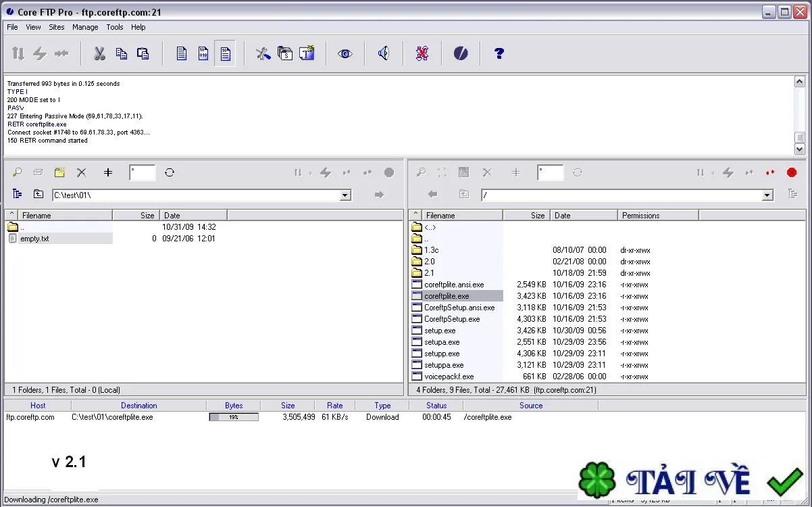Open the Help menu
This screenshot has width=812, height=507.
tap(138, 27)
